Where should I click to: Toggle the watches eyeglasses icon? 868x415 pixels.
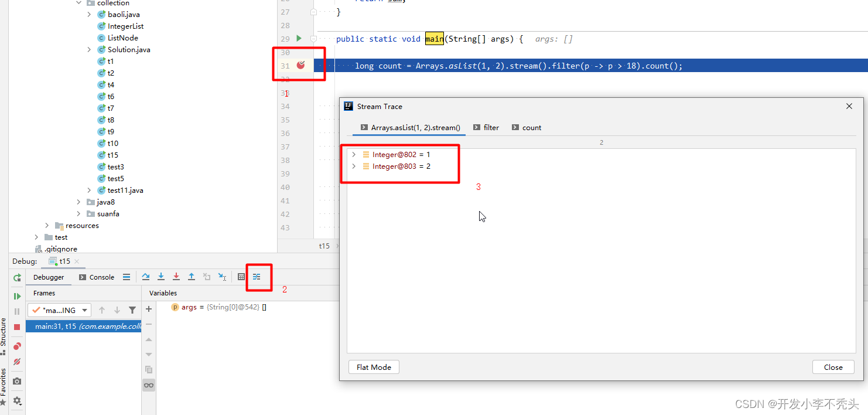[149, 385]
